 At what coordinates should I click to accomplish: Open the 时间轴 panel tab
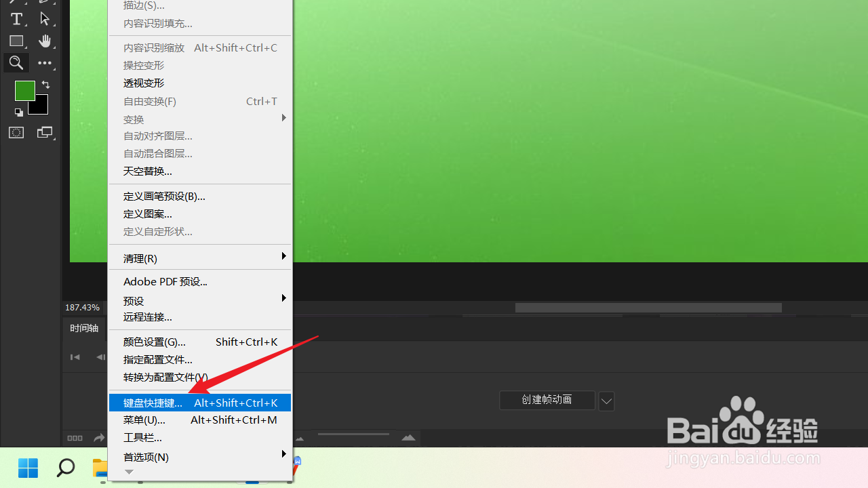pyautogui.click(x=84, y=328)
